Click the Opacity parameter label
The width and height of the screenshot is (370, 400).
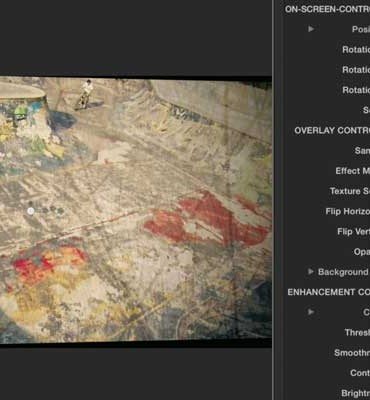pyautogui.click(x=362, y=252)
